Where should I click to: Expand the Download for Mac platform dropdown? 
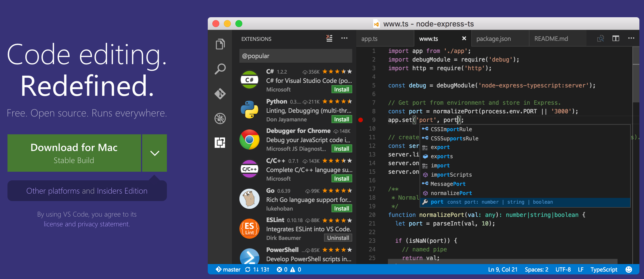[x=154, y=153]
